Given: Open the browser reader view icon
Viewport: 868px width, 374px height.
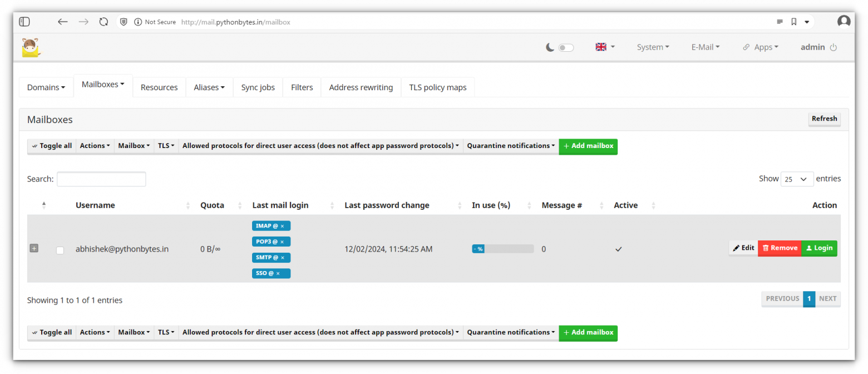Looking at the screenshot, I should click(x=780, y=22).
